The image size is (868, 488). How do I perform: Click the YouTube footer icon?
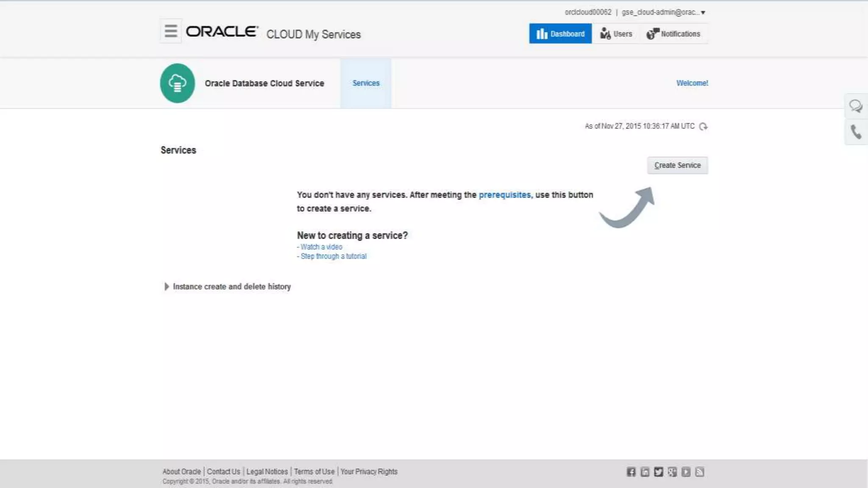tap(686, 472)
